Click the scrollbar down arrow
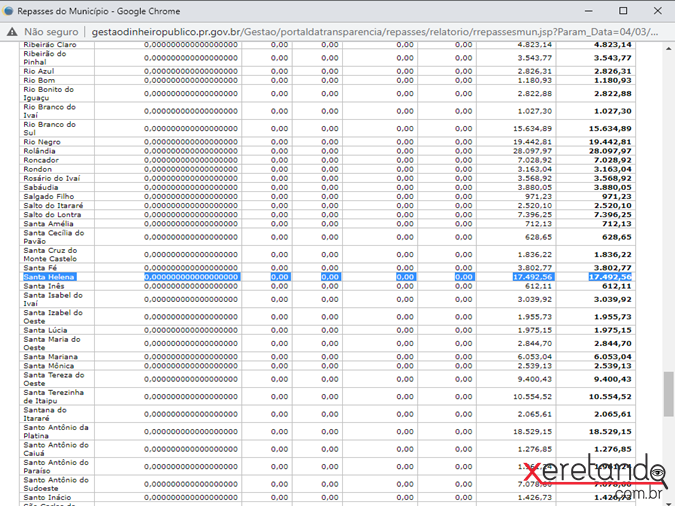This screenshot has width=675, height=506. coord(668,499)
